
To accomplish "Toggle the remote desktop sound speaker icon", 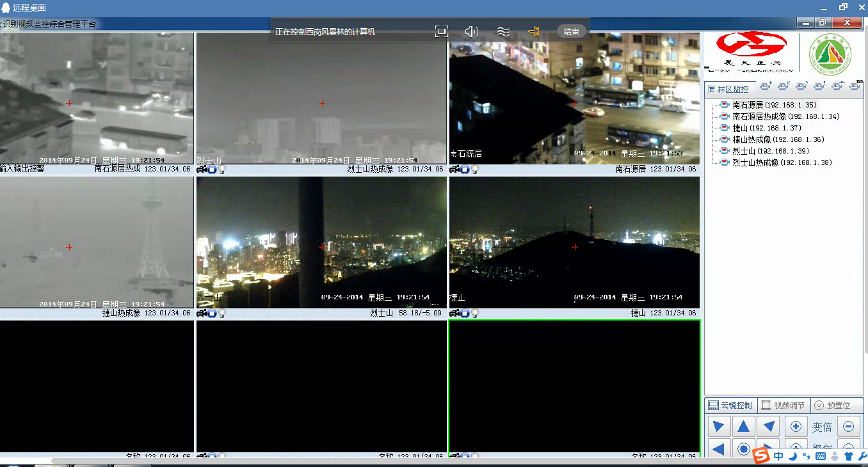I will click(472, 31).
